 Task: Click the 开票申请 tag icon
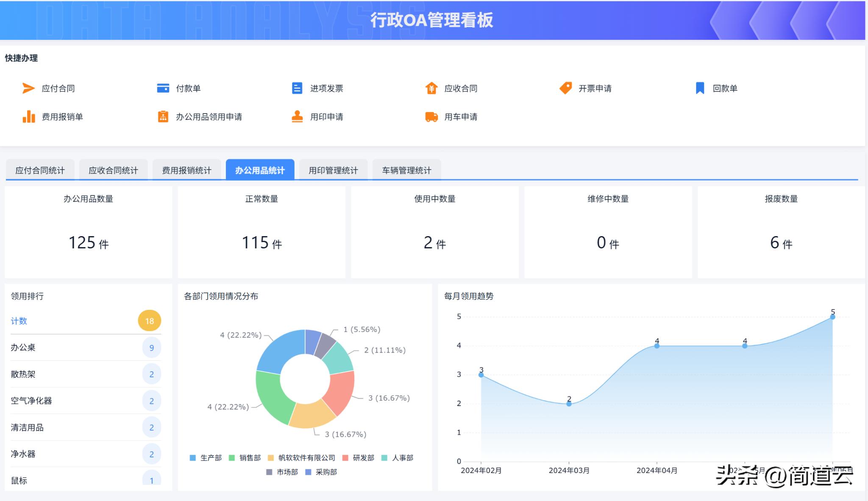[566, 88]
